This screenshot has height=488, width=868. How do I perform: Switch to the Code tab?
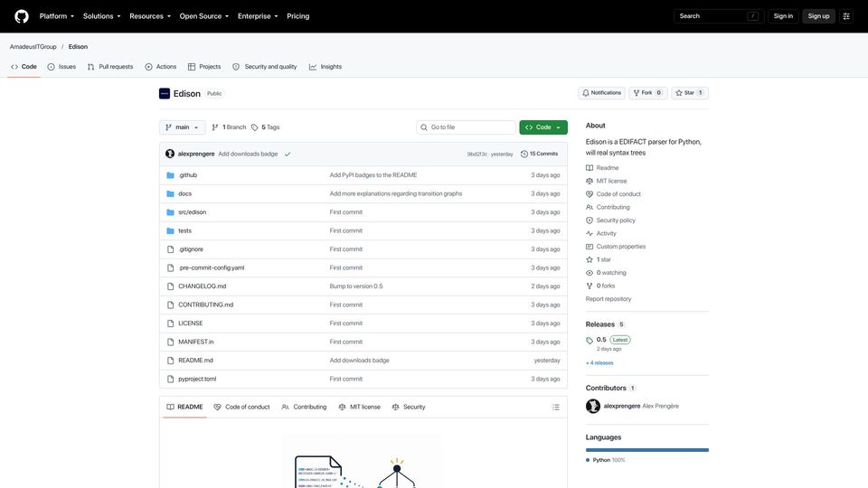[x=24, y=66]
